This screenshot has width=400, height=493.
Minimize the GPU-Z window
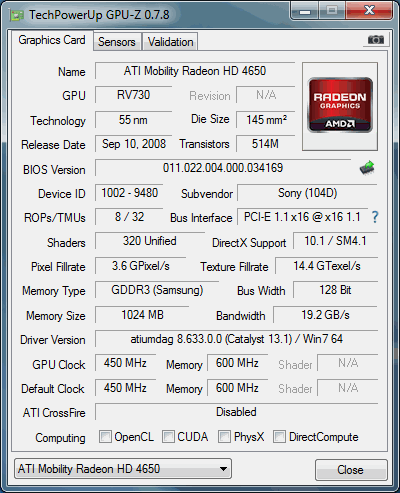305,11
